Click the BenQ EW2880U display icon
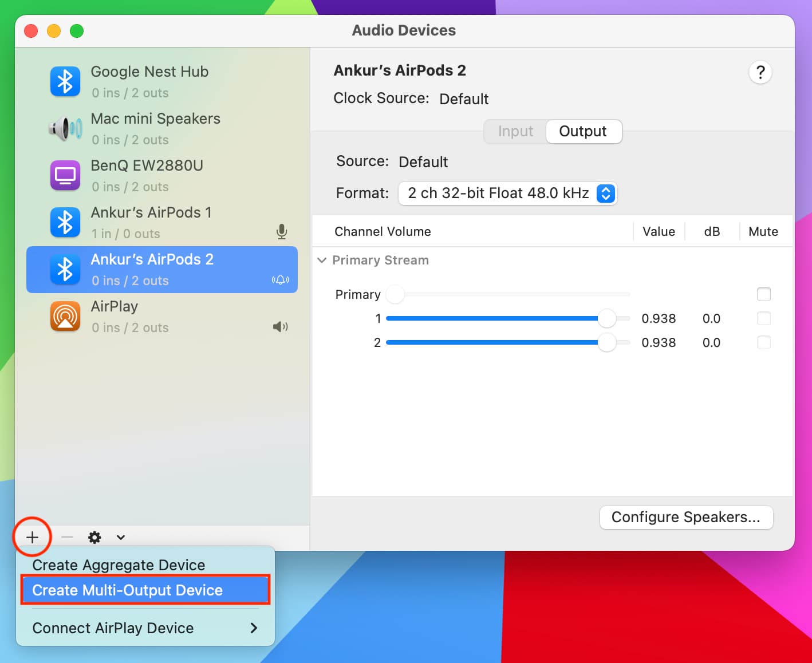This screenshot has height=663, width=812. click(x=65, y=176)
